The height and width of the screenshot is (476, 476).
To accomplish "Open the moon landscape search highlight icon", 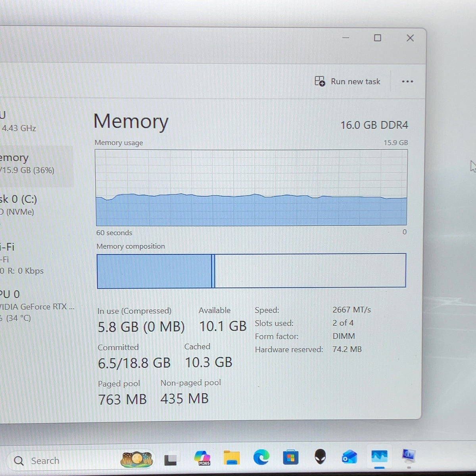I will 137,459.
